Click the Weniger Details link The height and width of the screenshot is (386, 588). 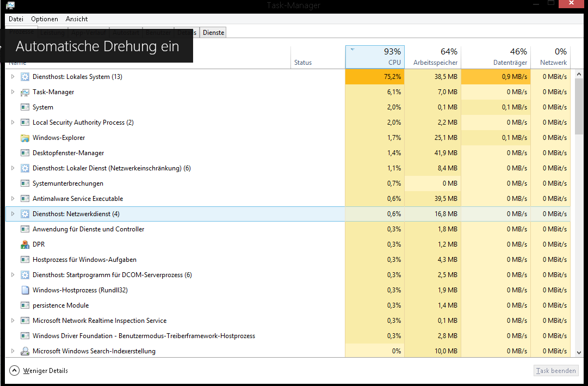click(45, 371)
